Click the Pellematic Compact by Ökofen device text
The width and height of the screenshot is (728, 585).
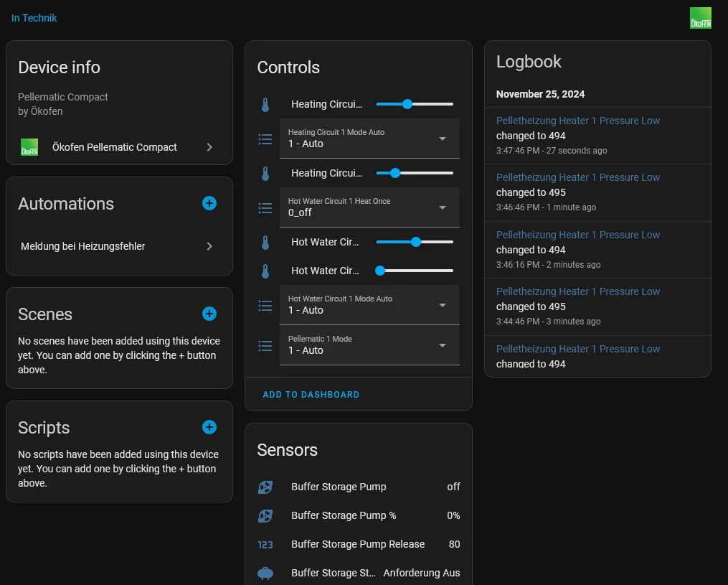tap(63, 104)
